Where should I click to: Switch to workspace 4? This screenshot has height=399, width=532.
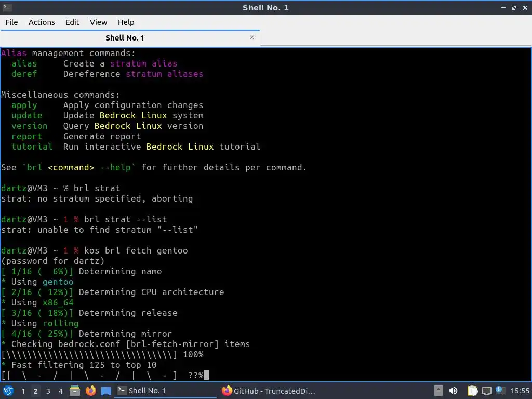coord(61,391)
